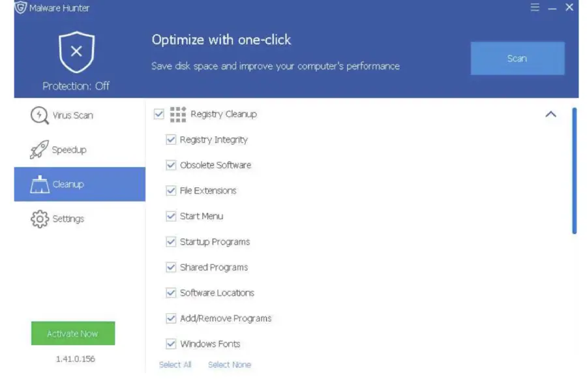587x392 pixels.
Task: Open the hamburger menu in the title bar
Action: [x=535, y=7]
